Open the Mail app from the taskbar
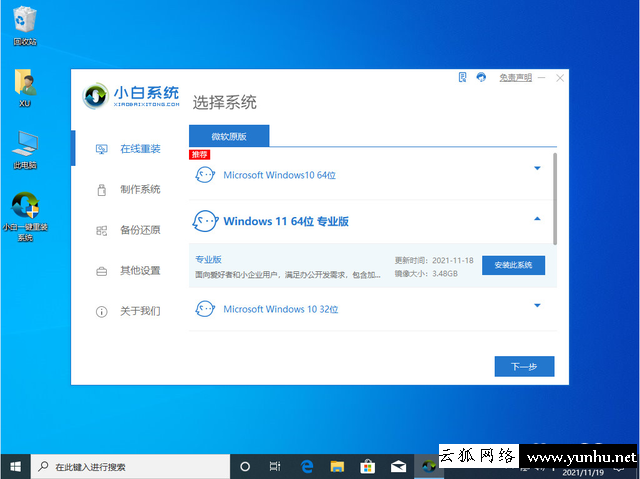 coord(398,466)
